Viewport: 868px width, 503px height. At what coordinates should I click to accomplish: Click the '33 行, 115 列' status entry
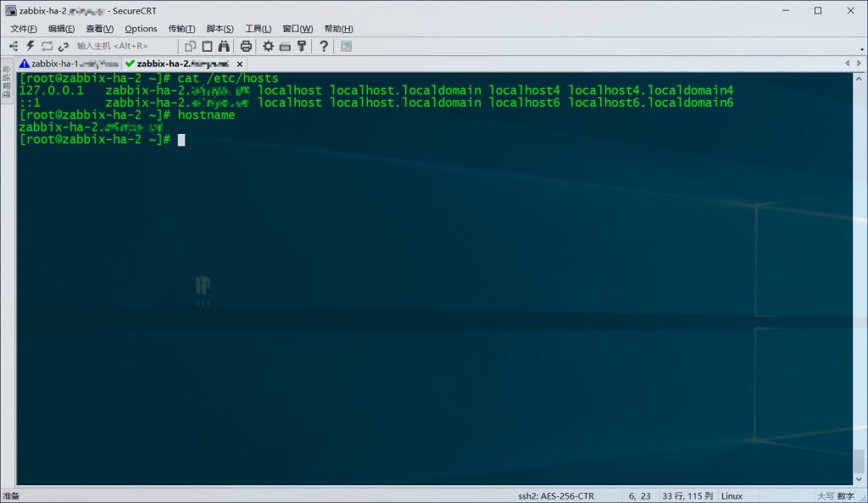coord(687,496)
